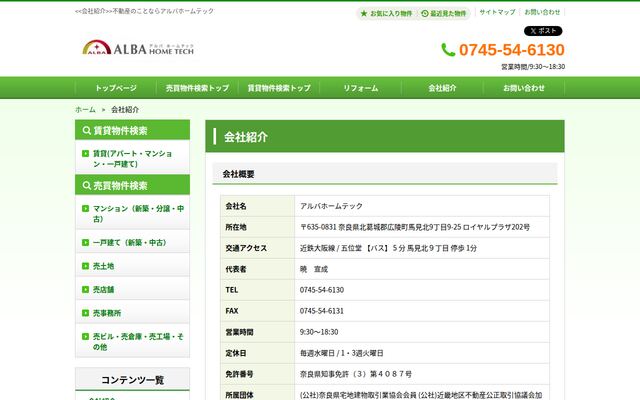Open the top お問い合わせ header link
The width and height of the screenshot is (640, 400).
point(542,12)
